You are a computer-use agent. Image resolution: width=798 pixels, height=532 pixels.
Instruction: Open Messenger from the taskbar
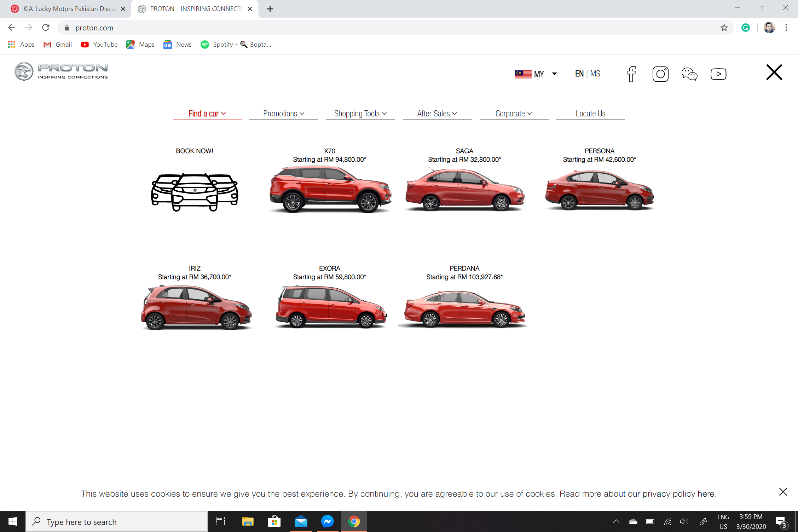coord(328,521)
